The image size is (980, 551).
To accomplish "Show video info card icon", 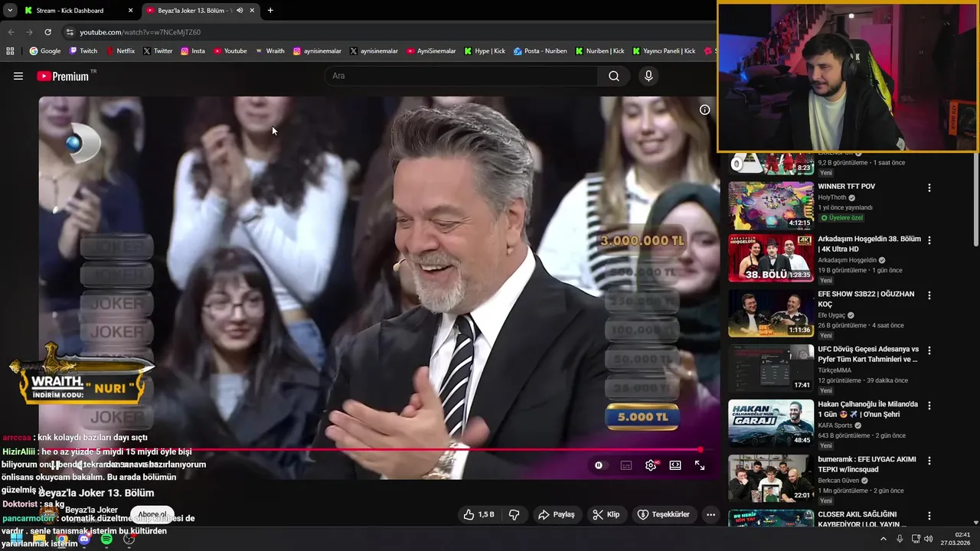I will click(x=704, y=109).
